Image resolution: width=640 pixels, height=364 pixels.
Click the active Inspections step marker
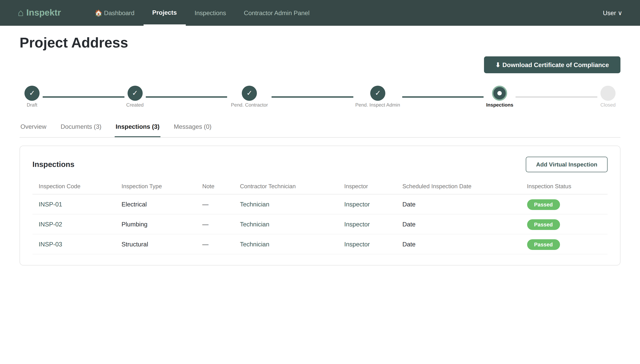pos(499,93)
